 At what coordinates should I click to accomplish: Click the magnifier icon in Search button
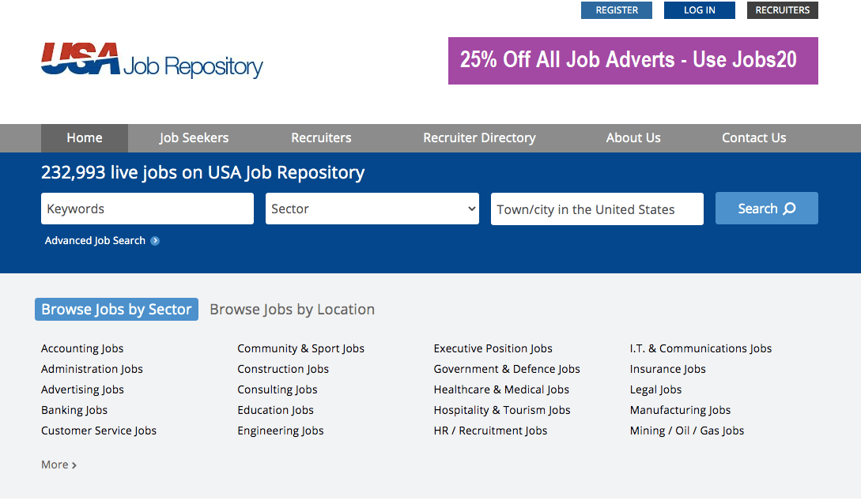tap(789, 209)
